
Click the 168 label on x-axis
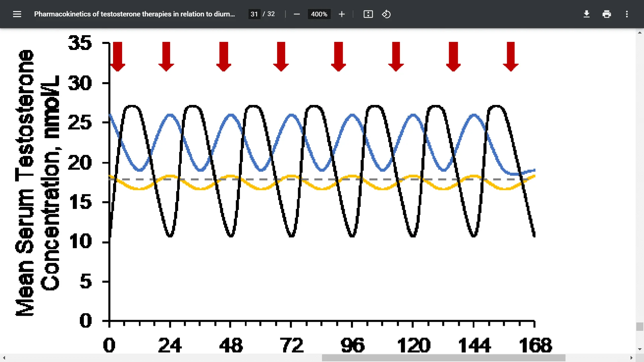point(535,345)
